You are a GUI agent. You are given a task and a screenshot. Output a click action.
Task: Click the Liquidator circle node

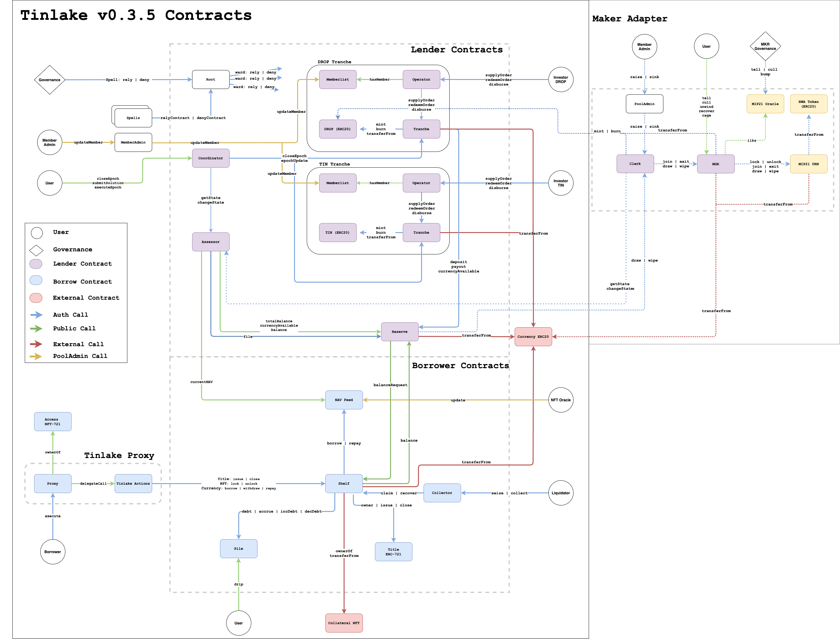point(561,492)
